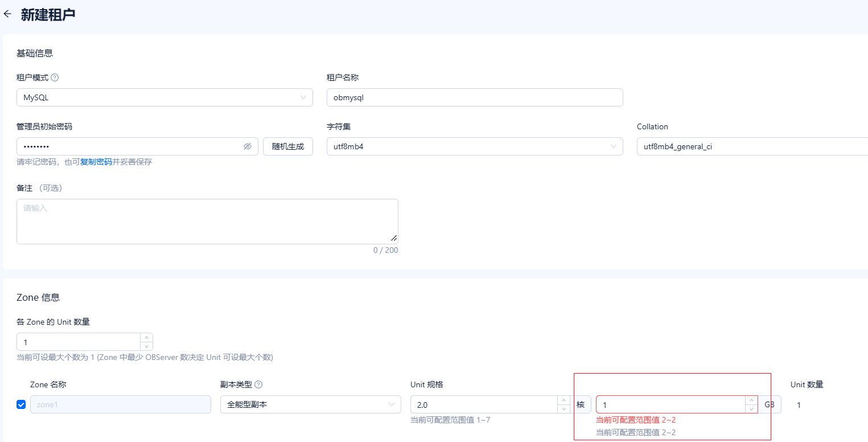Screen dimensions: 868x442
Task: Increase the memory GB value for zone1
Action: [x=752, y=401]
